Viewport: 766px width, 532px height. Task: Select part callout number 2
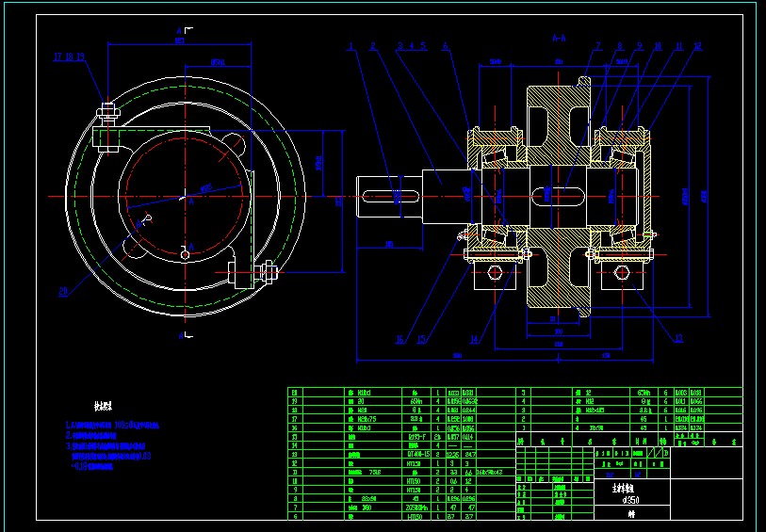point(372,45)
